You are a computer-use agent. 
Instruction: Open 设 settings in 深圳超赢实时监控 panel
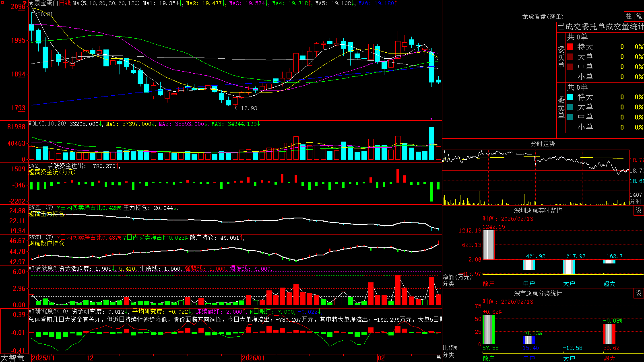tap(639, 210)
